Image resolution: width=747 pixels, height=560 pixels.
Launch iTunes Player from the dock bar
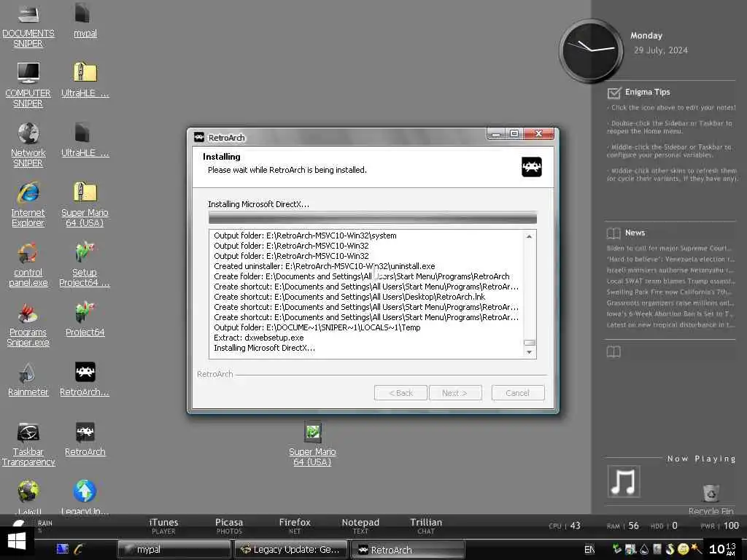163,526
